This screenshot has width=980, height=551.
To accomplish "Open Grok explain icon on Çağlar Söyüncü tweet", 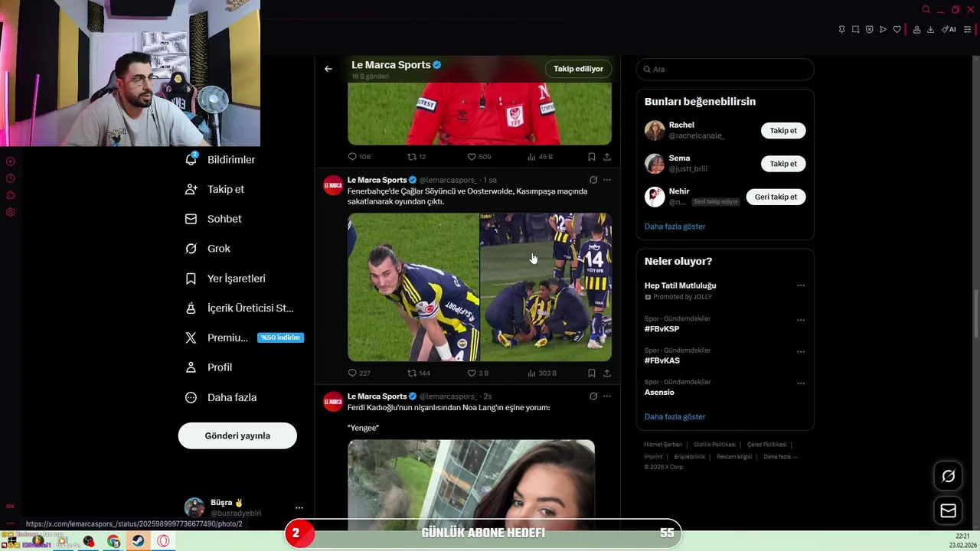I will (593, 180).
